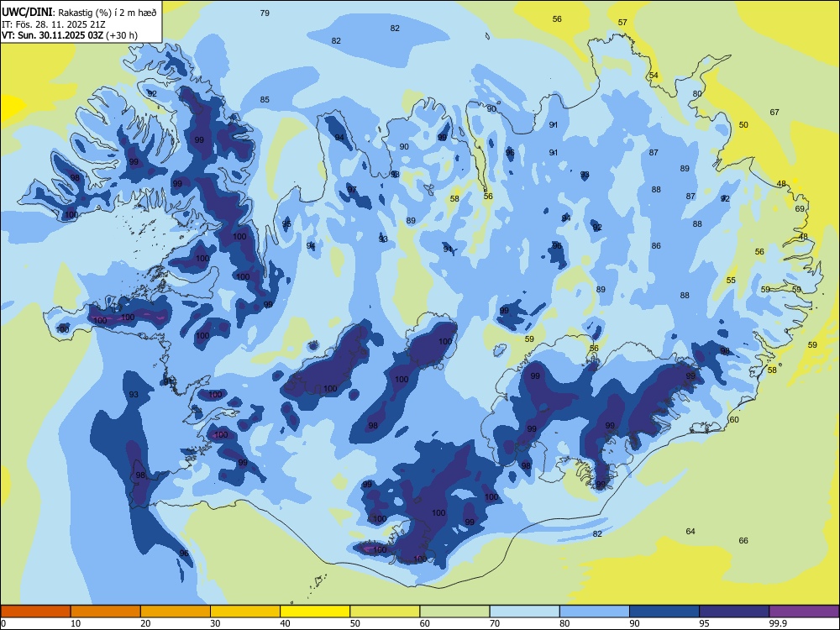Click the pale blue 70–80 legend swatch

[x=524, y=612]
